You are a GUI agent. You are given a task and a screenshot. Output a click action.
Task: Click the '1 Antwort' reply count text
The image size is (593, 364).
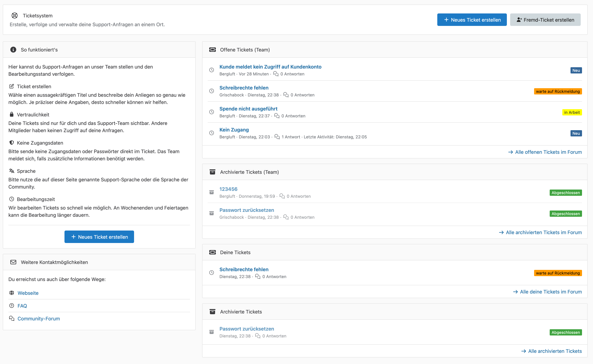pyautogui.click(x=291, y=137)
